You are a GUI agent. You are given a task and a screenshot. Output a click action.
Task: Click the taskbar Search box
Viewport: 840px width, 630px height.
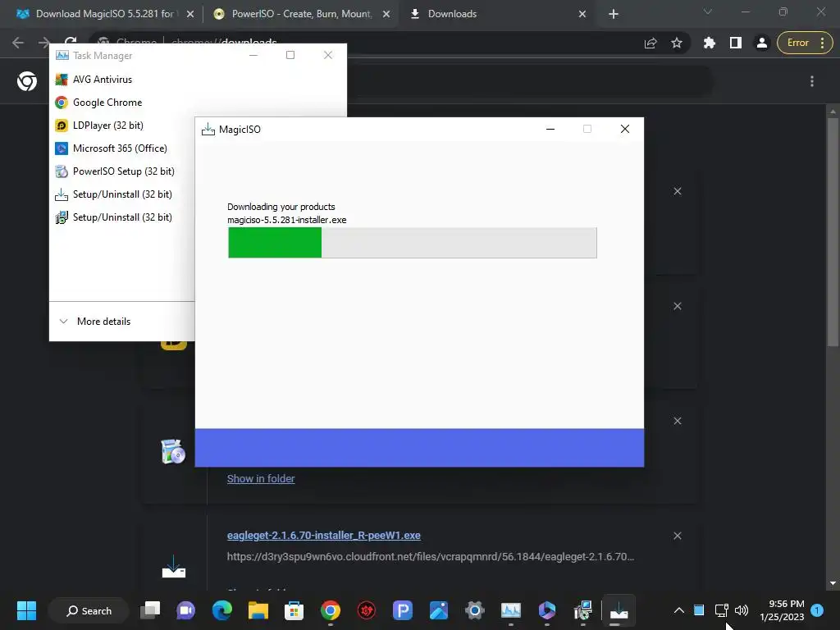(89, 610)
